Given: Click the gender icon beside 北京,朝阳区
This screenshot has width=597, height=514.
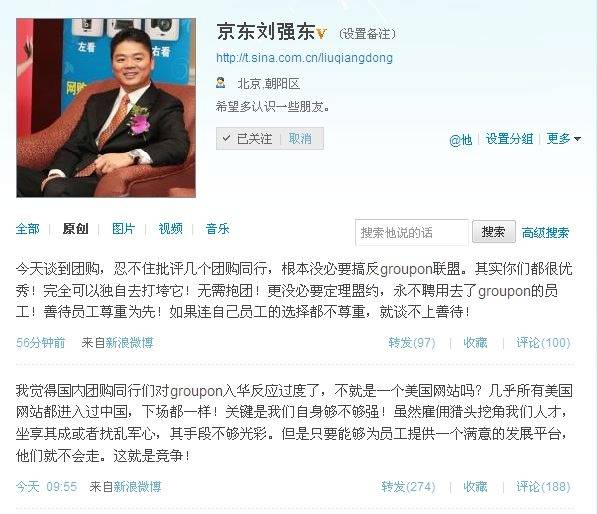Looking at the screenshot, I should (220, 83).
